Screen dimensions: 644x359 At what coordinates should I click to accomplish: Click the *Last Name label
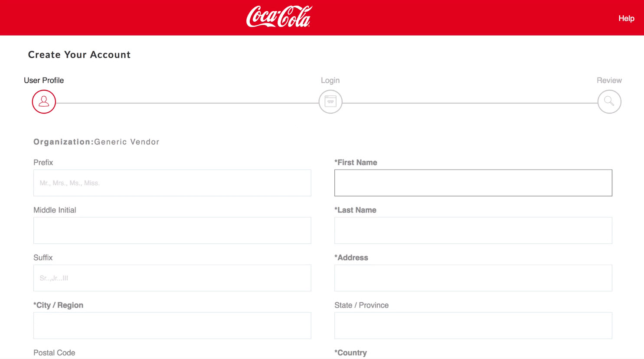(355, 210)
